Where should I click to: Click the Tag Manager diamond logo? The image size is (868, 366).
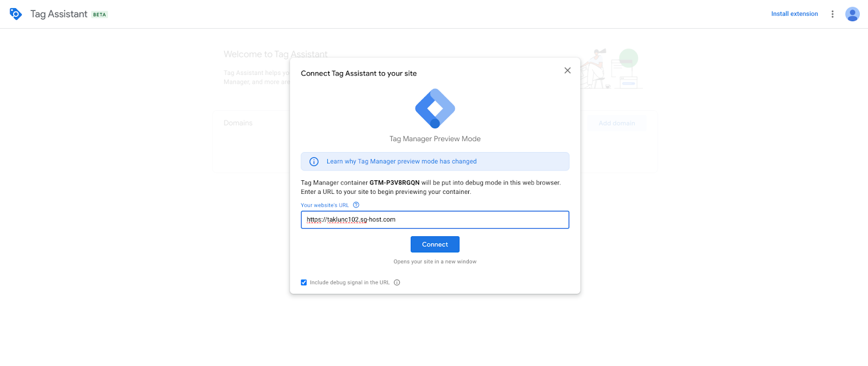tap(435, 108)
